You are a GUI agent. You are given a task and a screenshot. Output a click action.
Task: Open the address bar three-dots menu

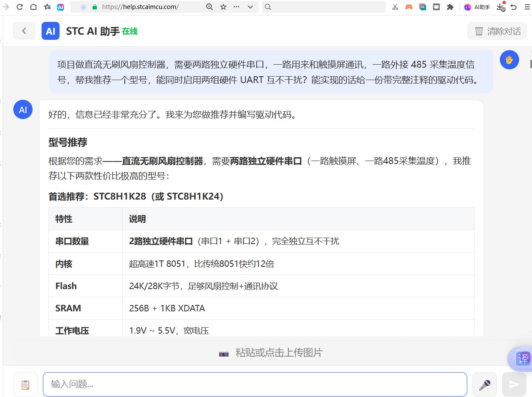pyautogui.click(x=237, y=7)
